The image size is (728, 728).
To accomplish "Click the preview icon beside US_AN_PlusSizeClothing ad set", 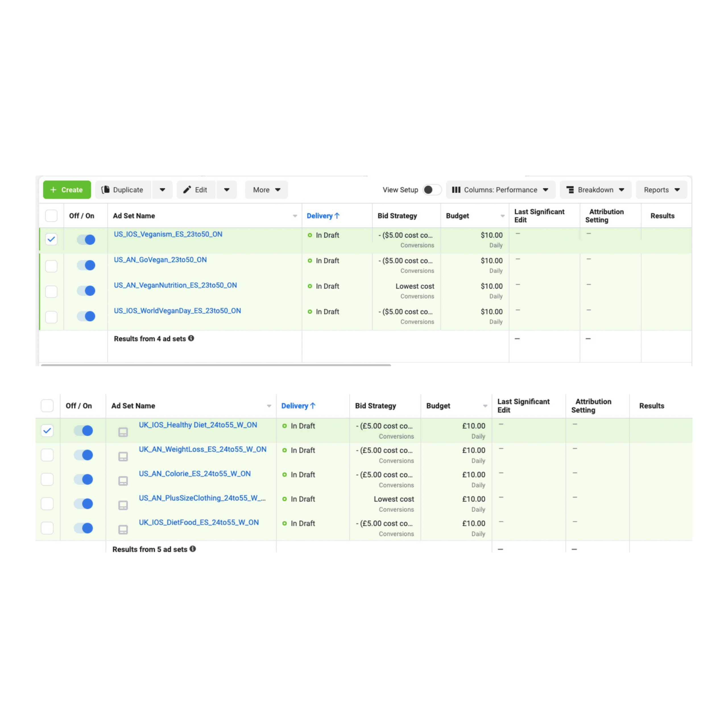I will tap(123, 505).
